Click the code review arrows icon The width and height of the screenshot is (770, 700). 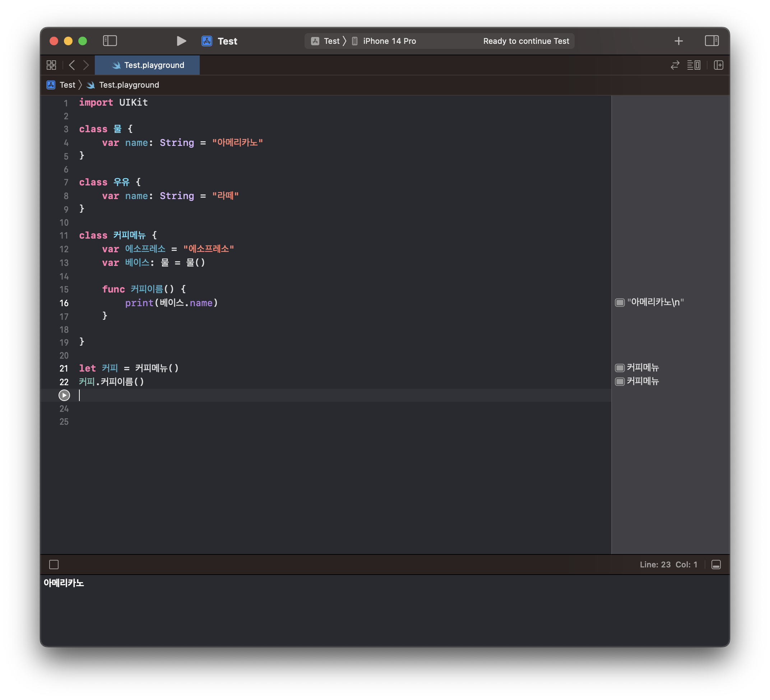tap(675, 65)
